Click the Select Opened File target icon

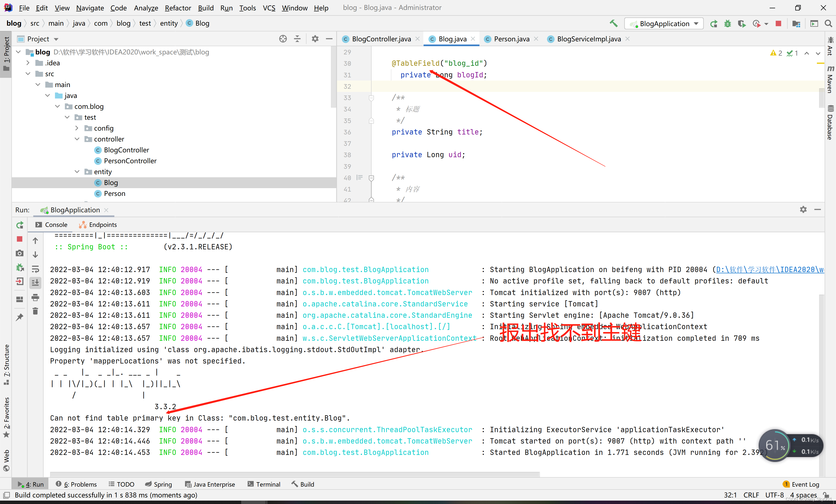(x=283, y=39)
